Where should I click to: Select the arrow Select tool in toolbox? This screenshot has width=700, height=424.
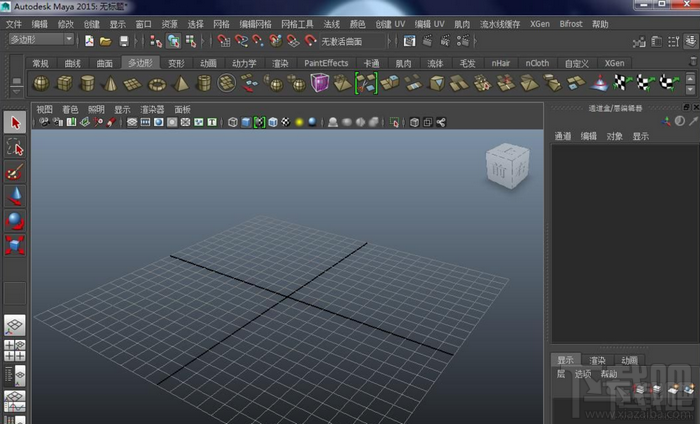coord(15,122)
